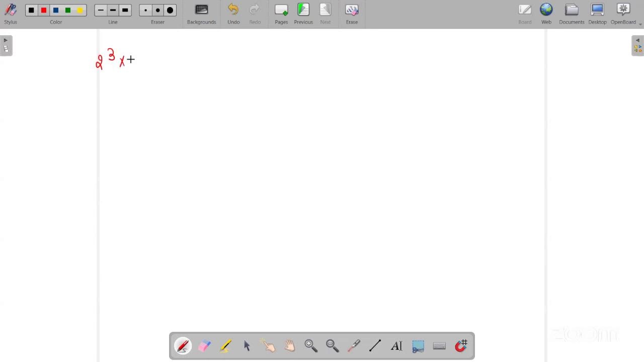This screenshot has height=362, width=644.
Task: Select the Write text tool
Action: [x=396, y=346]
